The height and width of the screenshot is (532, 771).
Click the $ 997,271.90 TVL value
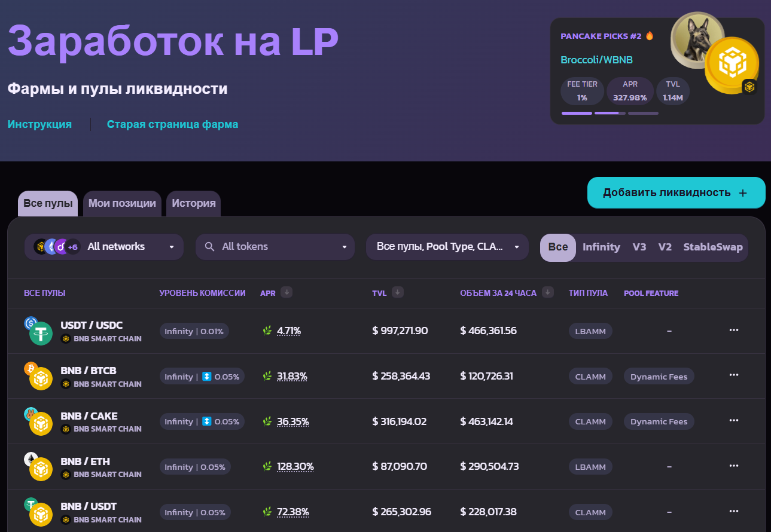400,331
